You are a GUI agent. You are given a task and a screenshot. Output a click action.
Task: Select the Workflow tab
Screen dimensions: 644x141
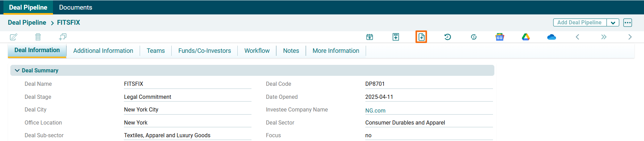pos(257,51)
